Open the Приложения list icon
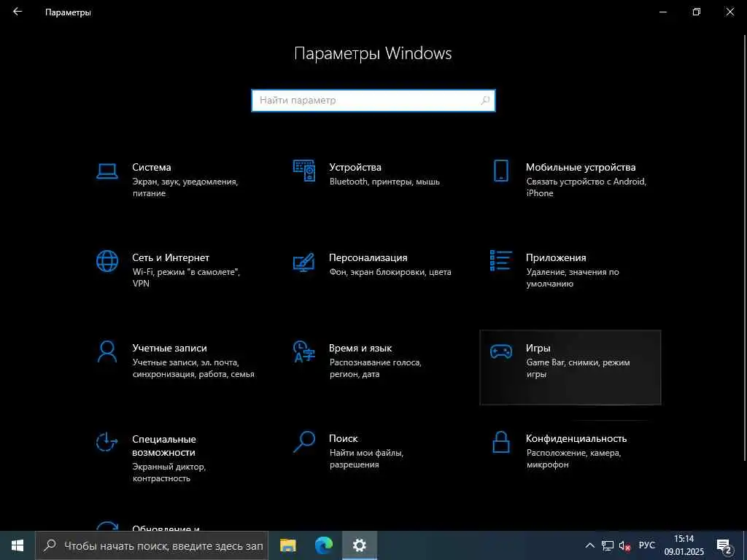Viewport: 747px width, 560px height. pyautogui.click(x=501, y=260)
